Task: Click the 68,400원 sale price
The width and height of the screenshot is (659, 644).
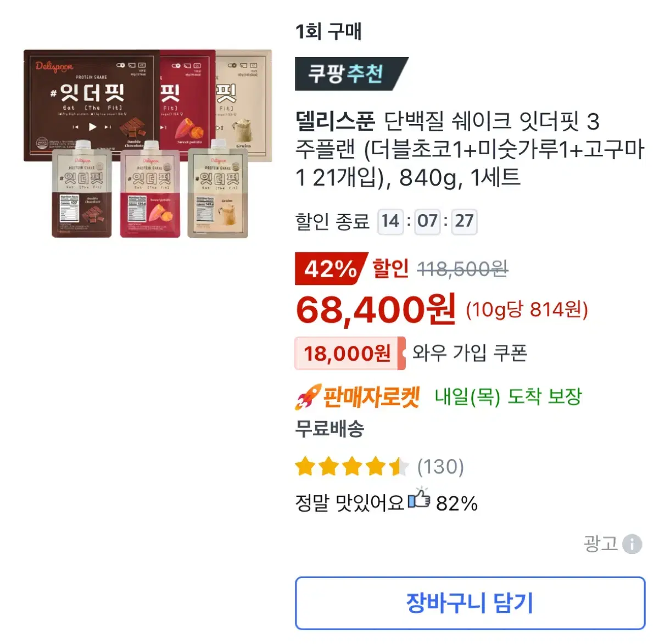Action: pyautogui.click(x=376, y=309)
